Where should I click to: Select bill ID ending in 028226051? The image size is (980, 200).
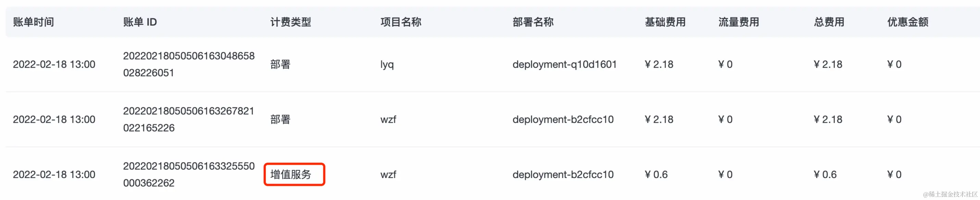click(189, 64)
